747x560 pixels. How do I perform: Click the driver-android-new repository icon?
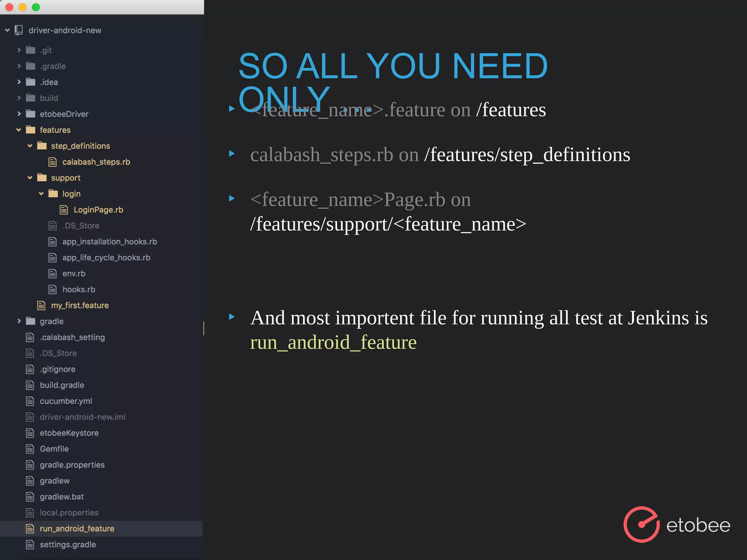[x=19, y=30]
